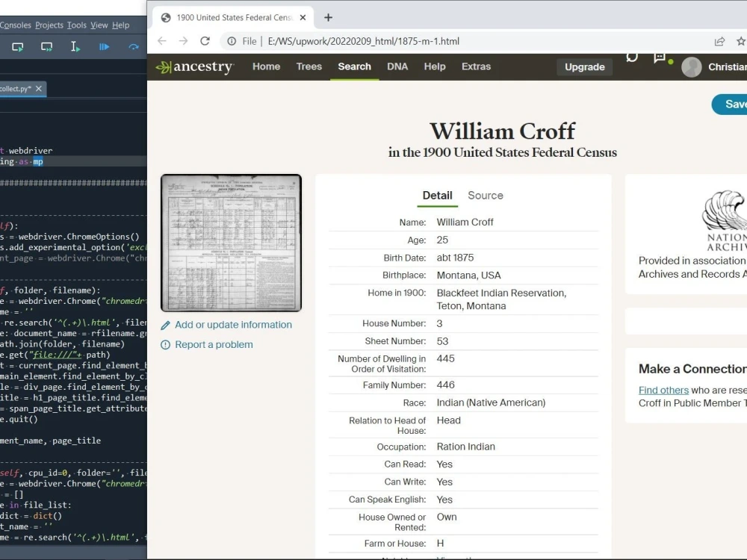Screen dimensions: 747x560
Task: Switch to the Source tab
Action: coord(486,195)
